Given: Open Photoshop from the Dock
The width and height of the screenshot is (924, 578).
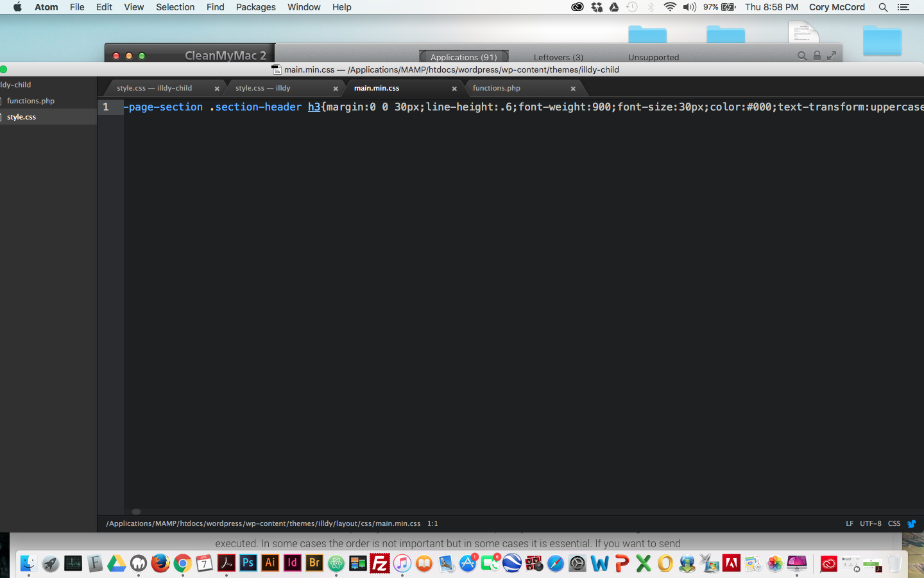Looking at the screenshot, I should [248, 564].
